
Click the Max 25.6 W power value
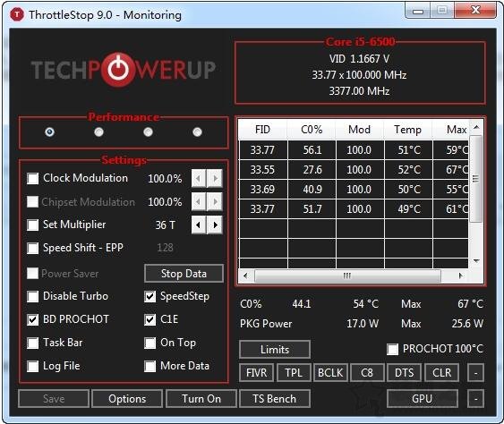tap(467, 324)
